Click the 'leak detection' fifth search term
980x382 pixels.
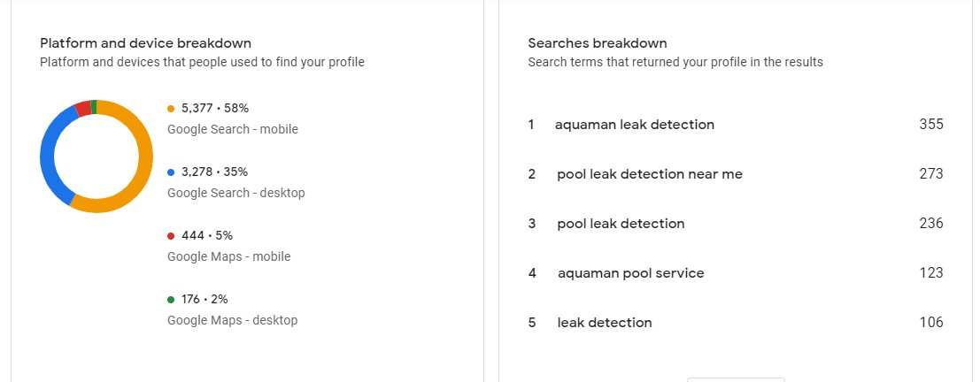(604, 323)
